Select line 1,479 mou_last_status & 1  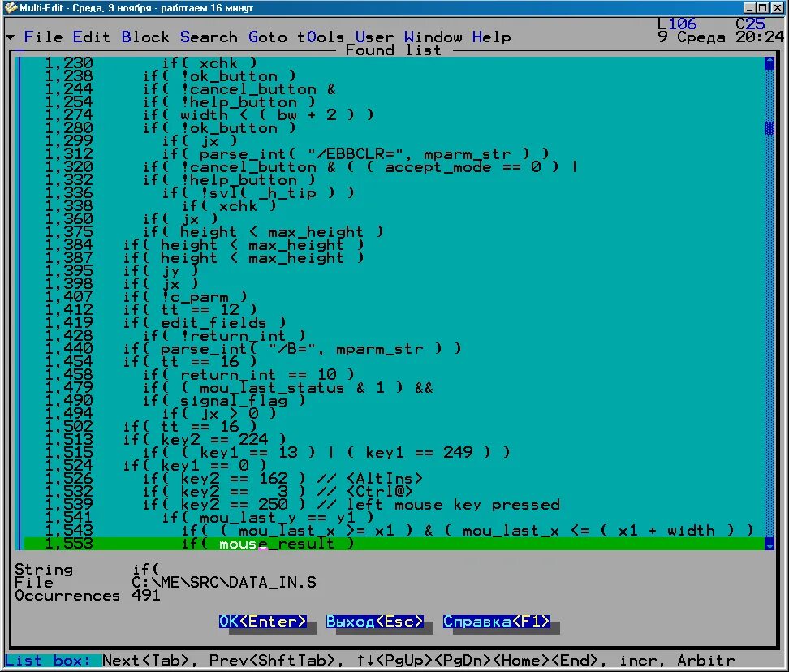point(394,387)
